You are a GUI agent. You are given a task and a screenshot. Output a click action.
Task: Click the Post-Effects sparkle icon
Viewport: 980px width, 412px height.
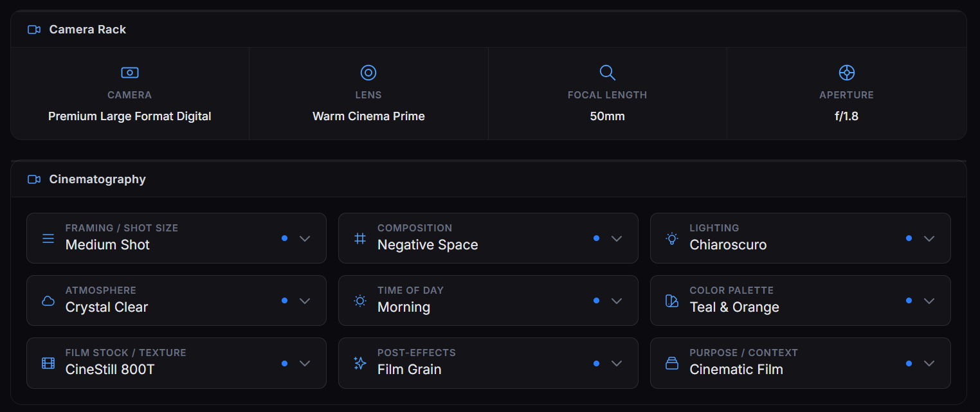[359, 363]
